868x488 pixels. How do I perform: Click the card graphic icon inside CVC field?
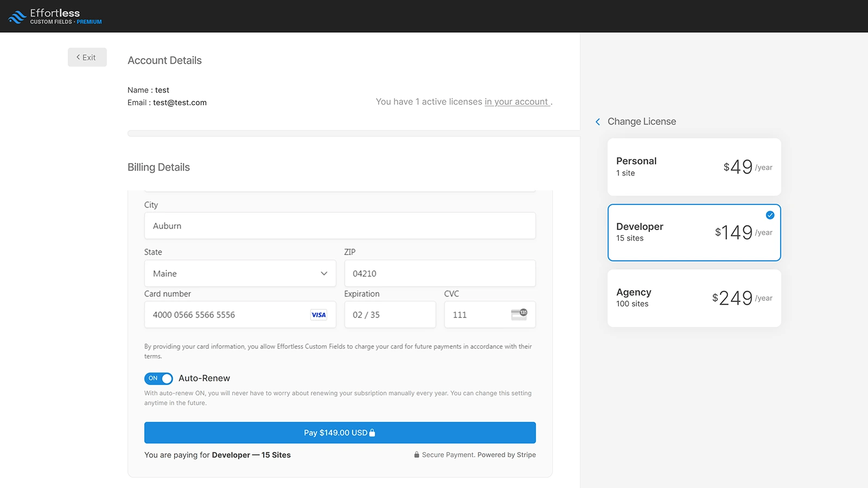[520, 314]
